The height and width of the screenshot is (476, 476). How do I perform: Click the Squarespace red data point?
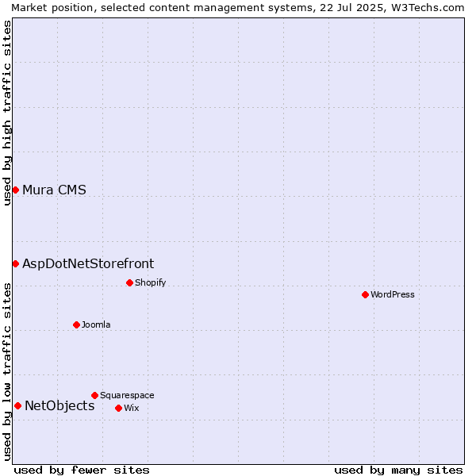pyautogui.click(x=94, y=396)
